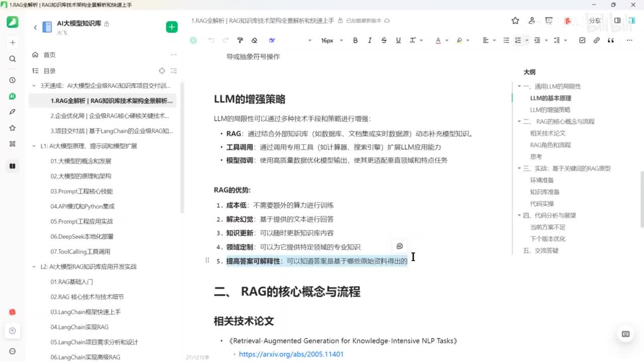The width and height of the screenshot is (644, 362).
Task: Toggle catalog collapse icon beside 目录
Action: click(x=174, y=71)
